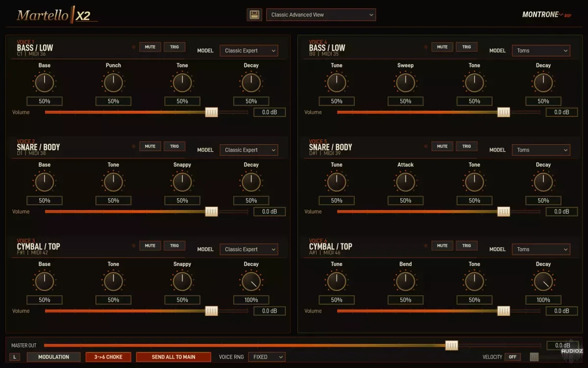Open Voice 6 Toms model dropdown
The height and width of the screenshot is (368, 588).
pos(541,249)
